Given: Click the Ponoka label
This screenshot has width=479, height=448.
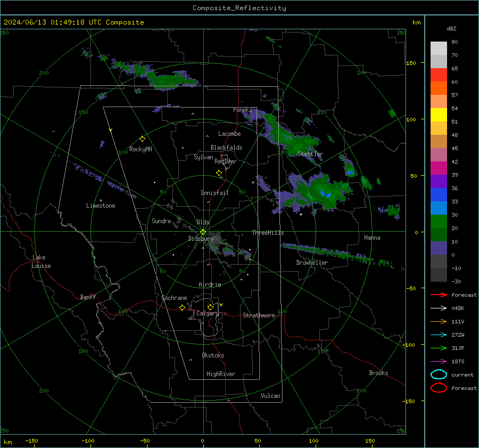Looking at the screenshot, I should click(x=243, y=110).
